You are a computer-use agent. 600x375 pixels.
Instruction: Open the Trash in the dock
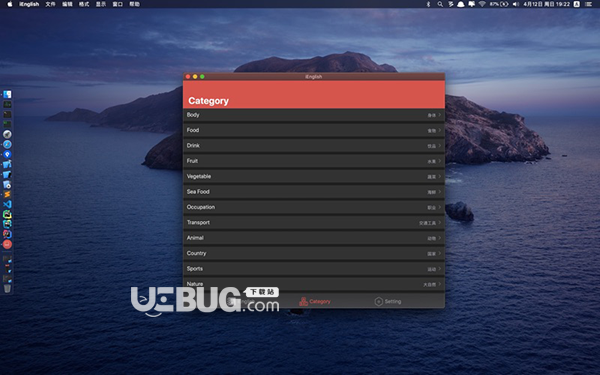[7, 289]
